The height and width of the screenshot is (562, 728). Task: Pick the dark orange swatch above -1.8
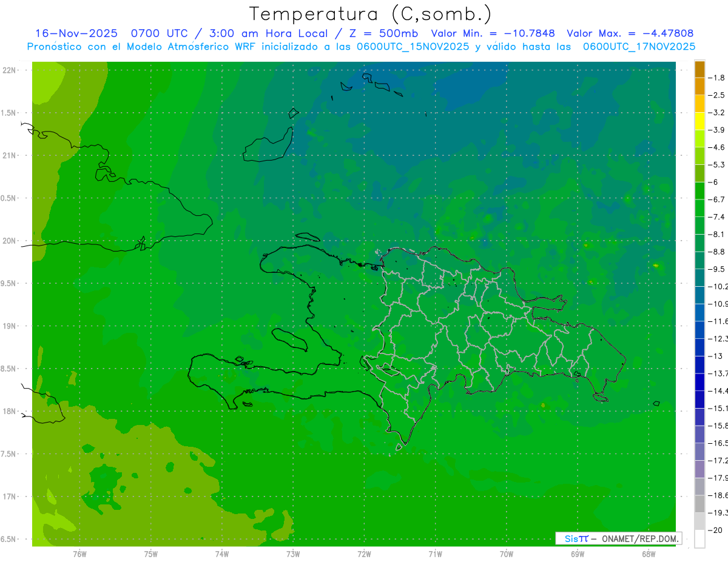699,69
